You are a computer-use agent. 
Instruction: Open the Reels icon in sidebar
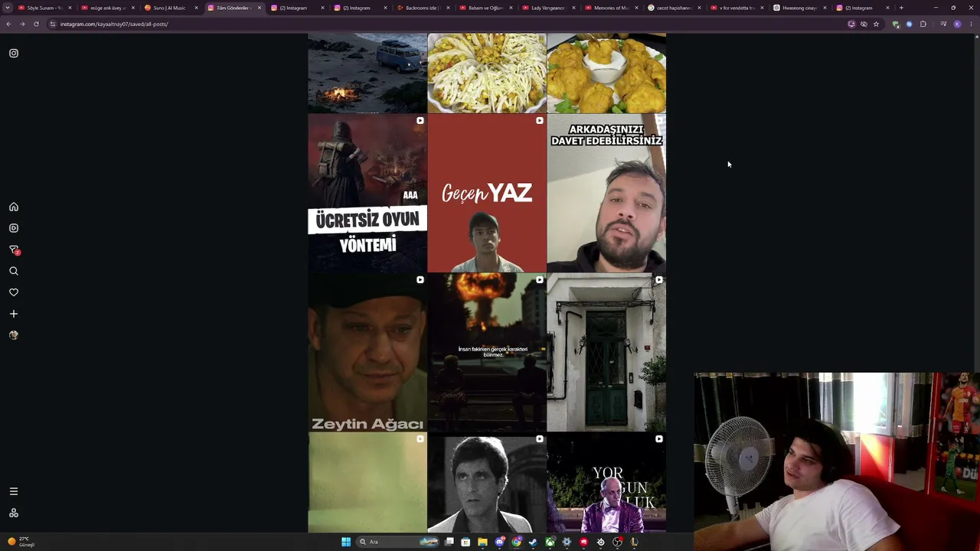pos(14,228)
